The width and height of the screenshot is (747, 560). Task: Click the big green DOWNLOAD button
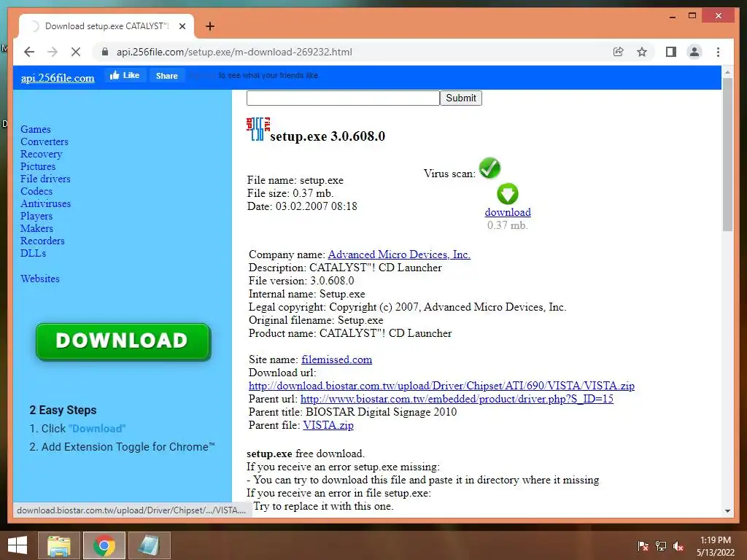[x=123, y=341]
